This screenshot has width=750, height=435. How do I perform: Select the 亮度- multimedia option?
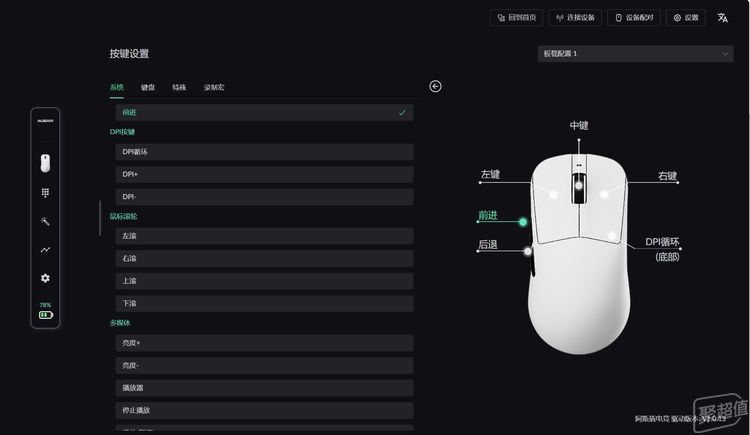click(x=265, y=365)
